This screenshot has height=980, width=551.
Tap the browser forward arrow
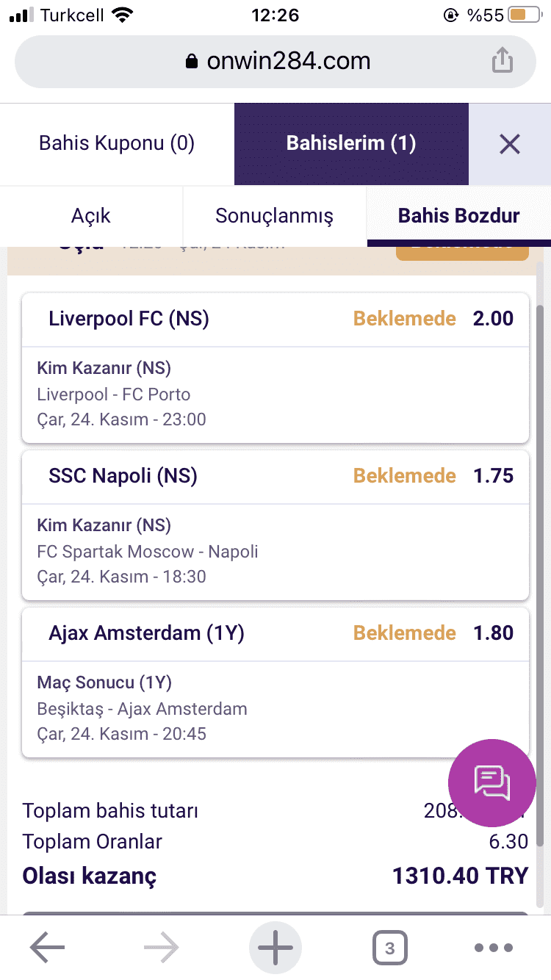tap(162, 948)
